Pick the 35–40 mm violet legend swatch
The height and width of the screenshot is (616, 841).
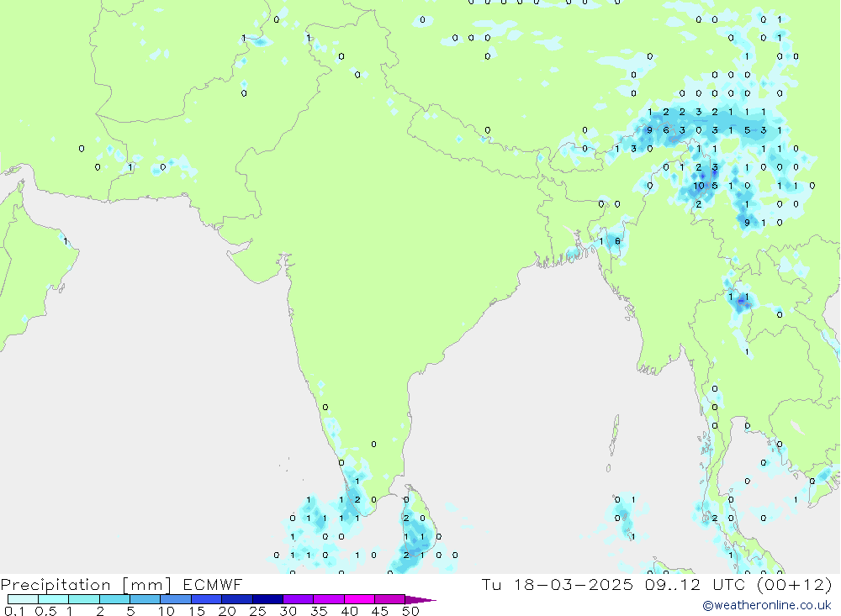point(328,599)
